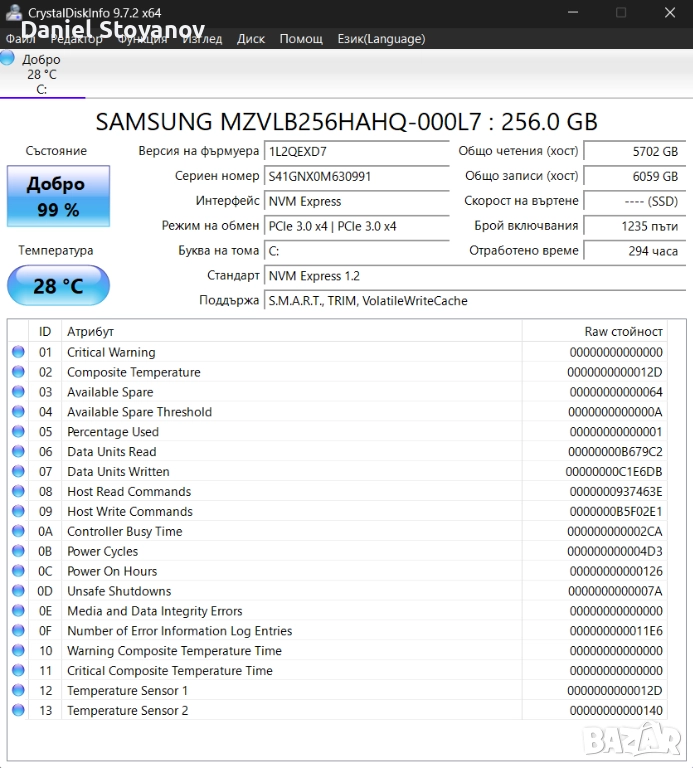Click the power on hours value 294 часа
The width and height of the screenshot is (693, 768).
click(x=635, y=251)
